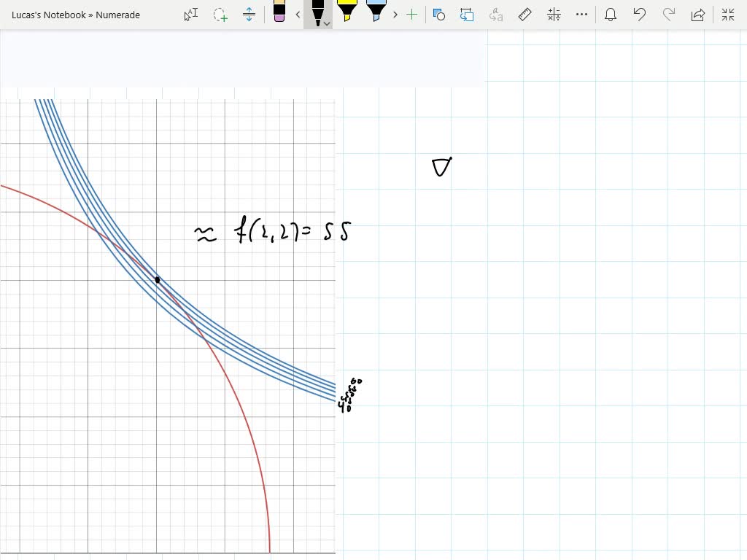Expand more pens with the right chevron
This screenshot has height=560, width=747.
pyautogui.click(x=395, y=15)
